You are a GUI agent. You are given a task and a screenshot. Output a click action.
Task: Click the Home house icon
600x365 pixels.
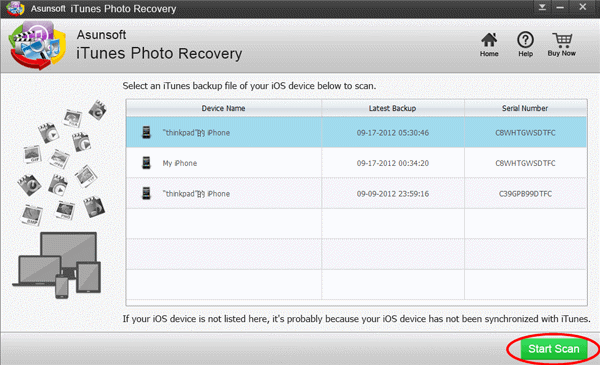tap(489, 40)
